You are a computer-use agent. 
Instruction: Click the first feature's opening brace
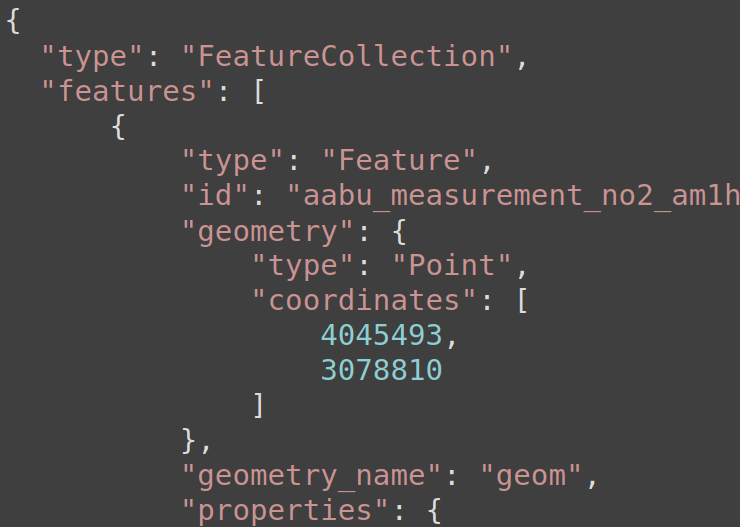(118, 126)
